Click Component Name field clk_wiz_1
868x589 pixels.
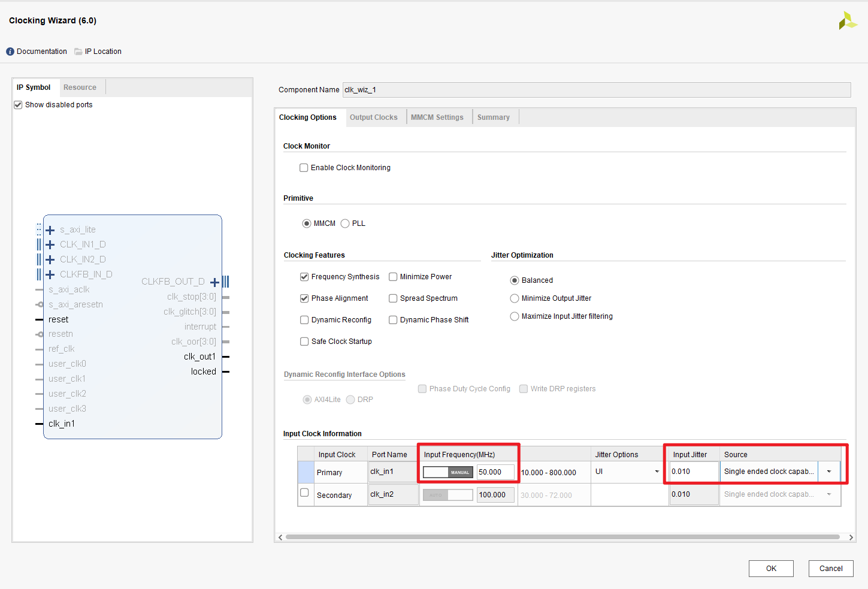pyautogui.click(x=597, y=90)
